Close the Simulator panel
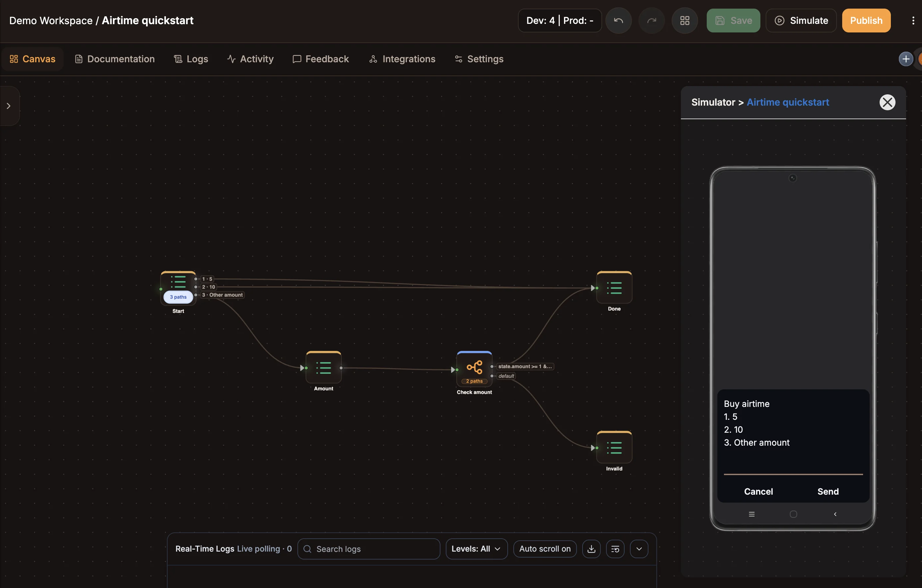 (887, 102)
